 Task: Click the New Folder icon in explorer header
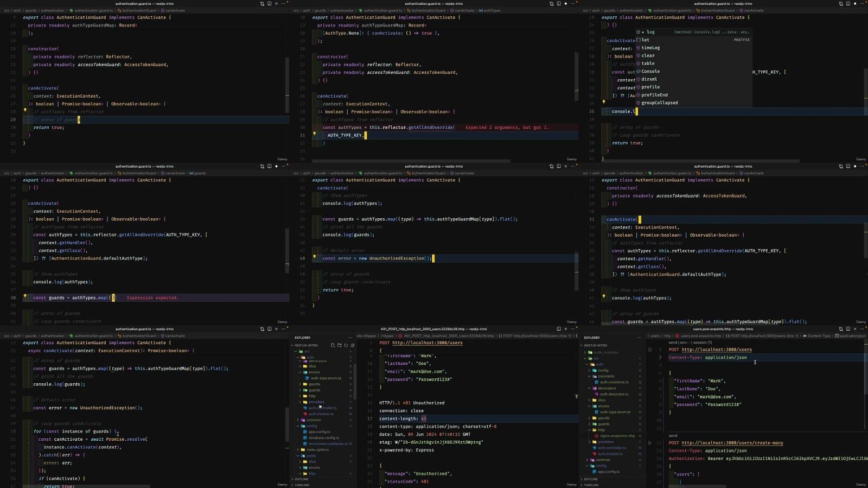click(340, 345)
